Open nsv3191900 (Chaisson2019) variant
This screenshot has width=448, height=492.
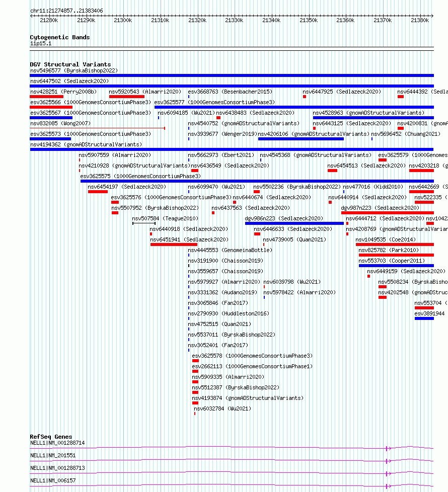click(x=226, y=261)
